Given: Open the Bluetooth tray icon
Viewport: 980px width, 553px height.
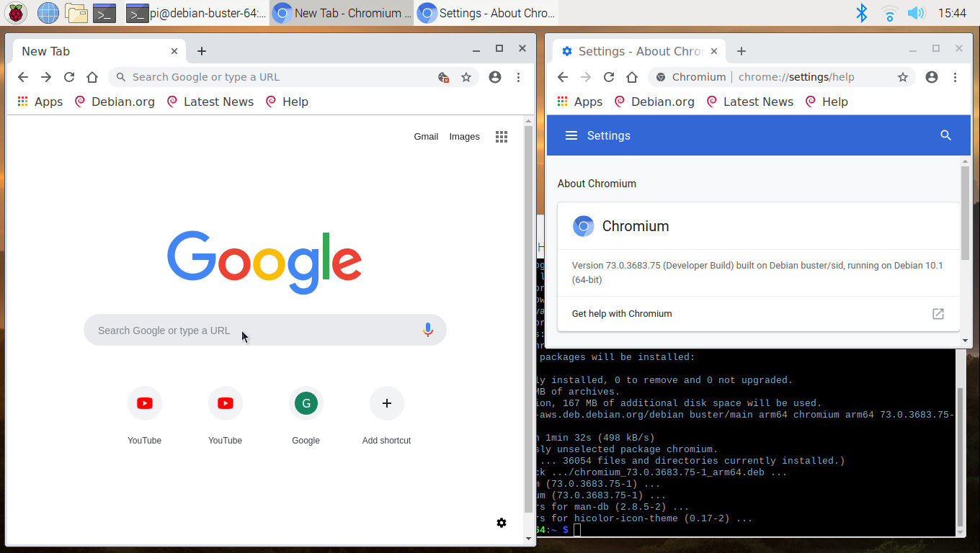Looking at the screenshot, I should coord(861,12).
